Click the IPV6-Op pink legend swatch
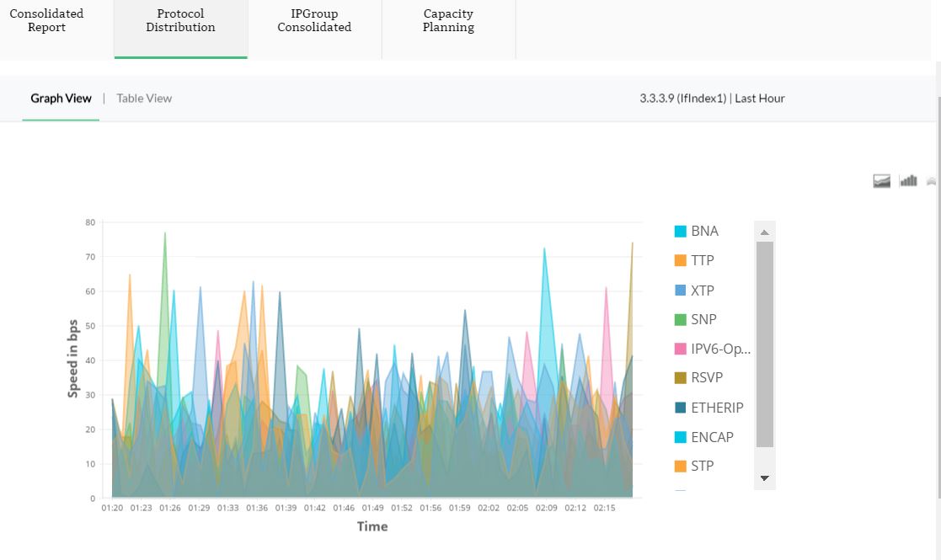The height and width of the screenshot is (560, 941). pos(681,349)
